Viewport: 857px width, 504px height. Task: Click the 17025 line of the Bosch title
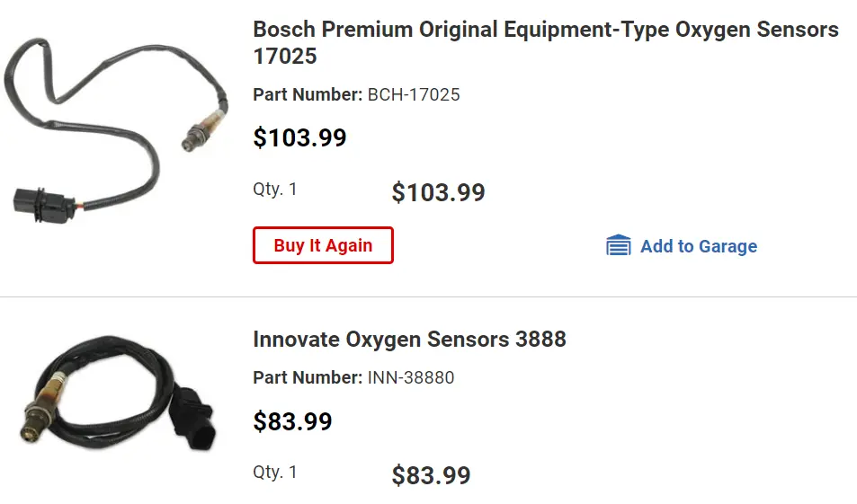pos(285,56)
